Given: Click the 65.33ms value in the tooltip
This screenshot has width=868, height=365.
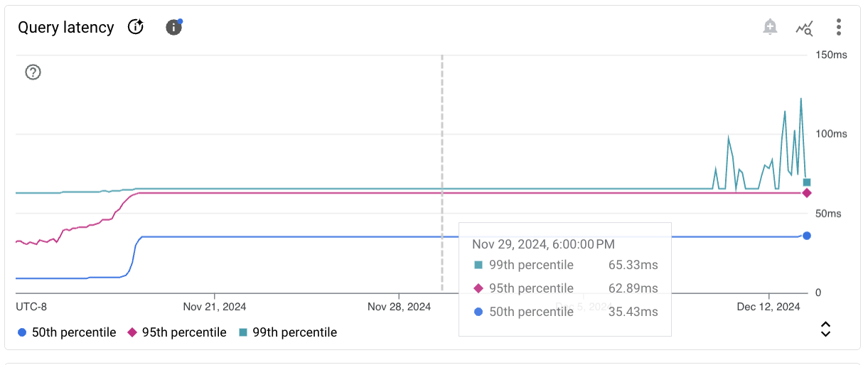Looking at the screenshot, I should tap(633, 265).
